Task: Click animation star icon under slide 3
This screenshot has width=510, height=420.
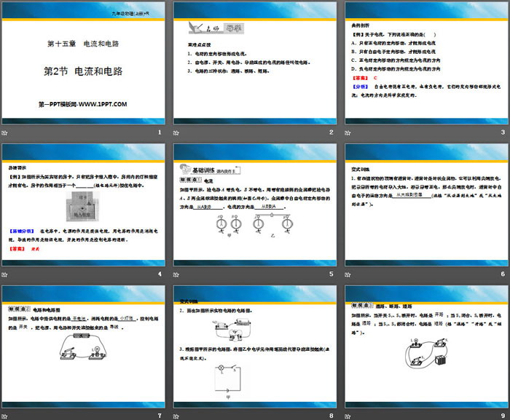Action: [x=348, y=132]
